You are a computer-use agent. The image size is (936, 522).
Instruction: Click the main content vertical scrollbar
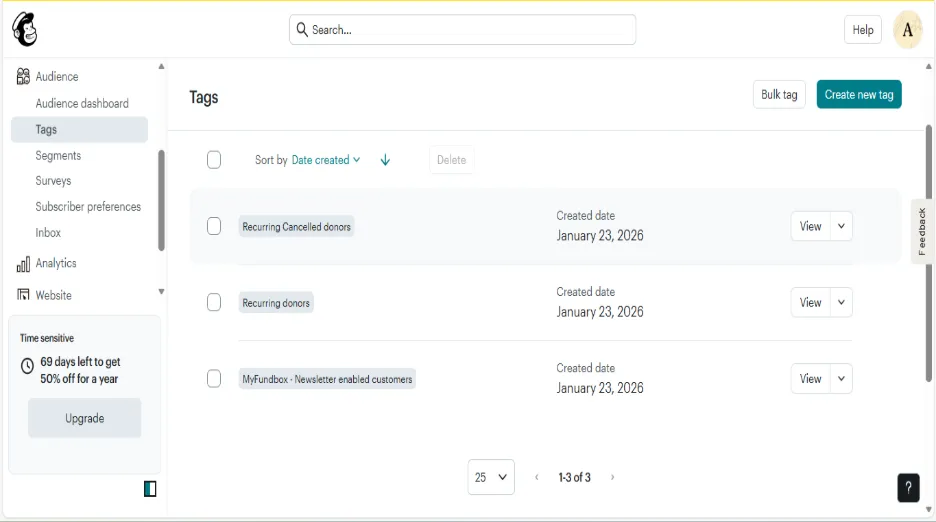928,253
